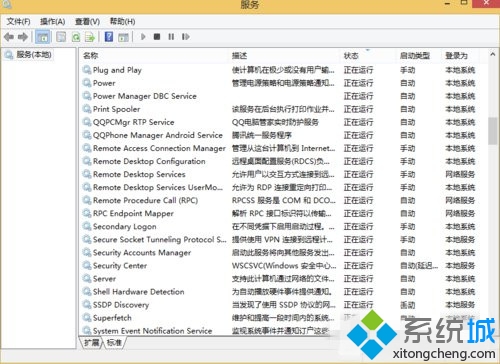
Task: Click the gear icon beside Superfetch
Action: [x=87, y=318]
